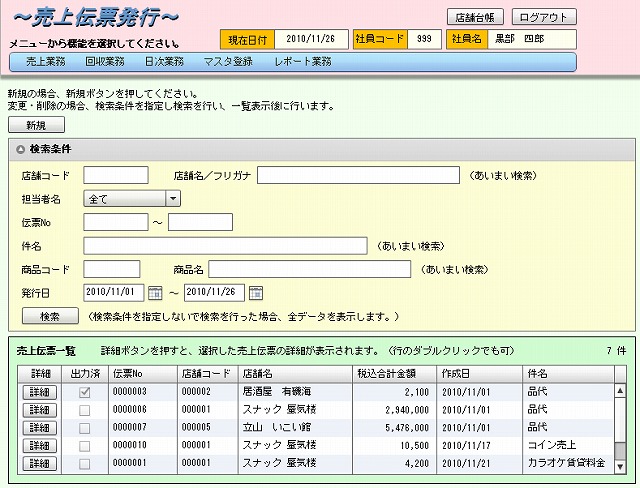Viewport: 640px width, 488px height.
Task: Click the ログアウト button
Action: click(544, 17)
